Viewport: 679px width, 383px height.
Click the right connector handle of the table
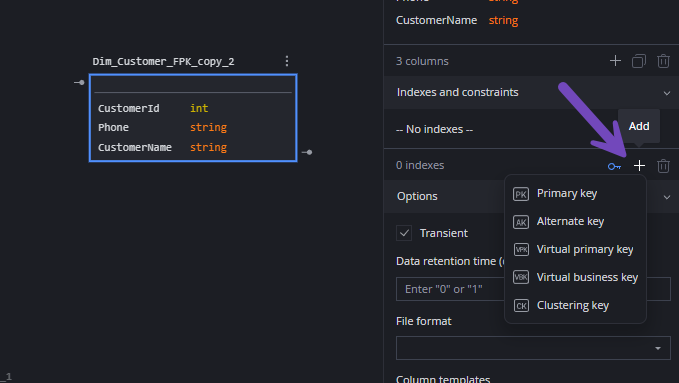point(307,152)
